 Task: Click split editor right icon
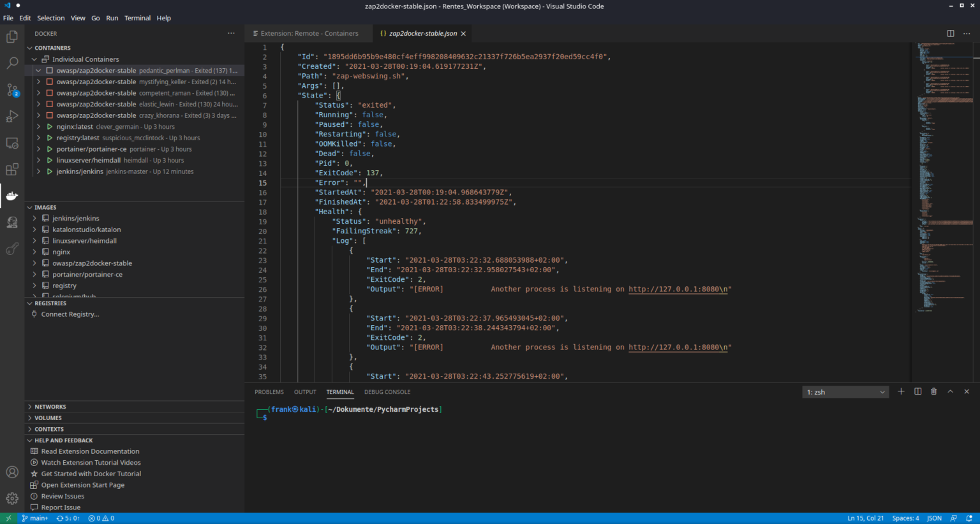951,33
